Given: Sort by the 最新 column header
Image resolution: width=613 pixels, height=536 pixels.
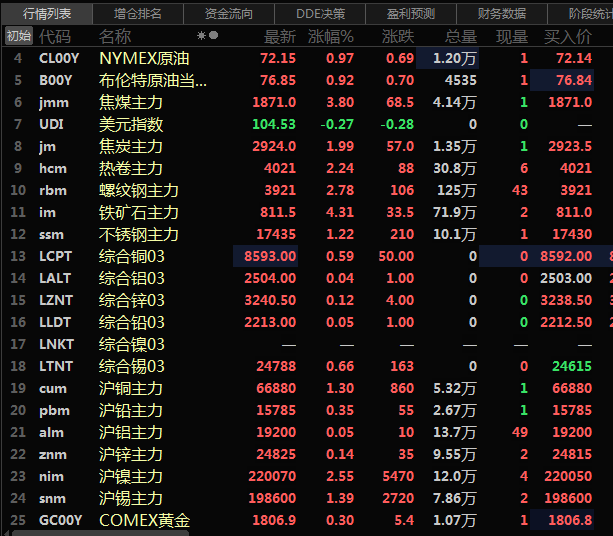Looking at the screenshot, I should tap(279, 36).
